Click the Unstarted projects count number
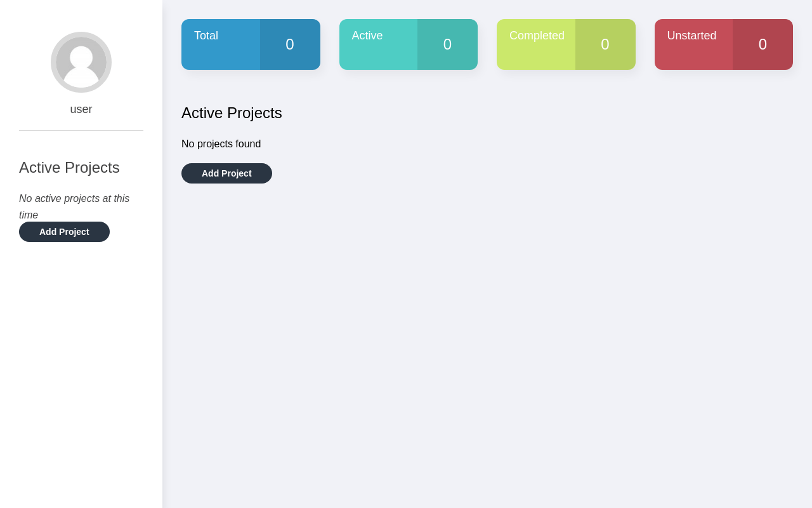 (763, 44)
